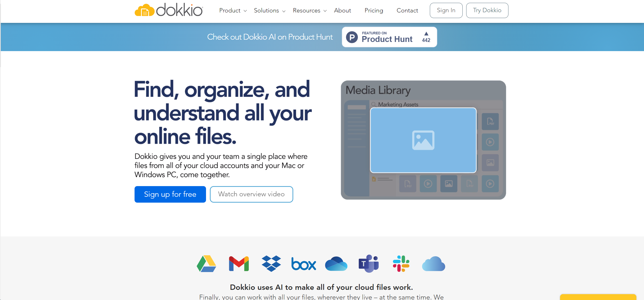Open the About page
The width and height of the screenshot is (644, 300).
click(x=342, y=11)
